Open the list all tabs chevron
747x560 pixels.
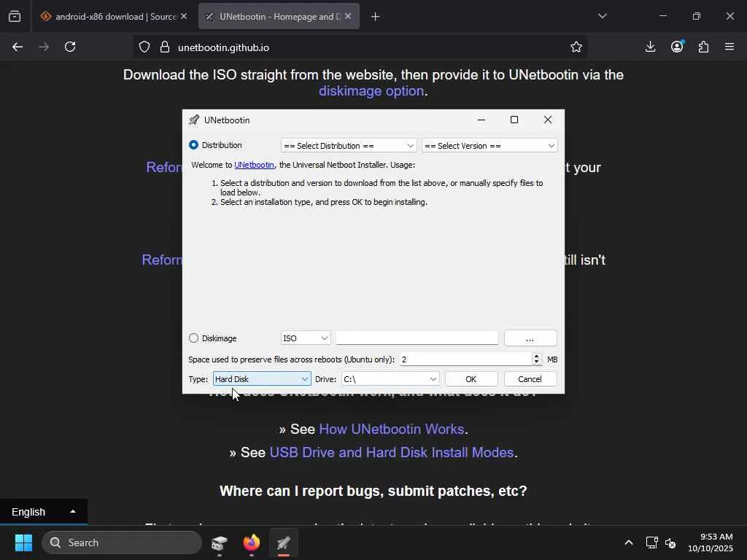[x=602, y=16]
